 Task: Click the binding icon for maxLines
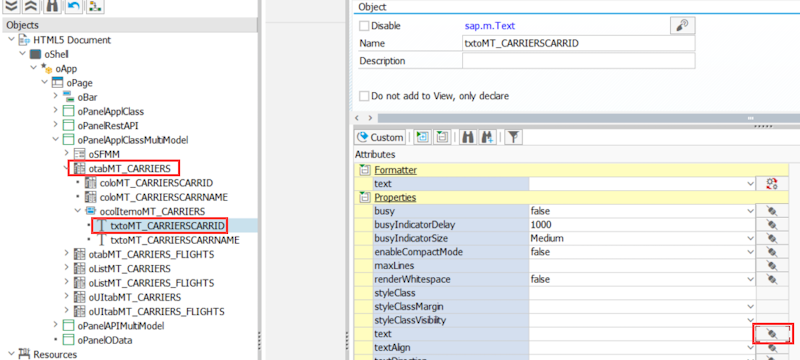[x=772, y=266]
